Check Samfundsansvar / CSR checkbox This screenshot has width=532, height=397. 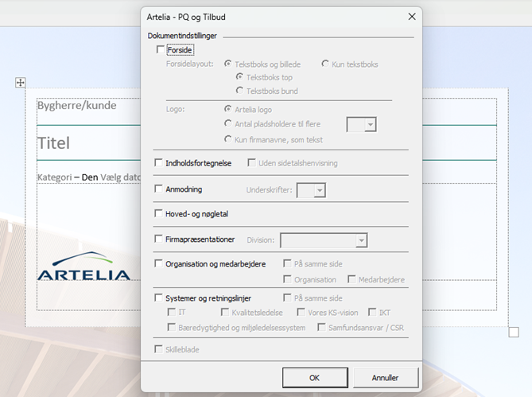pyautogui.click(x=321, y=327)
